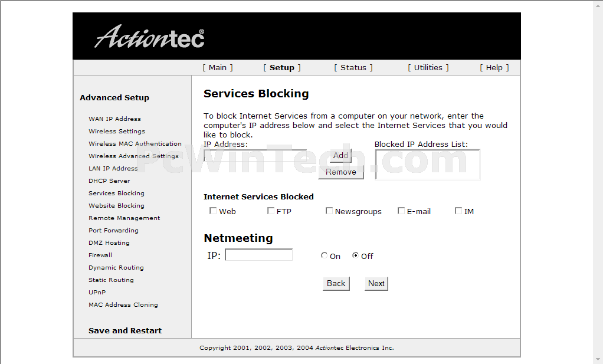Go to Remote Management
603x364 pixels.
pyautogui.click(x=124, y=218)
